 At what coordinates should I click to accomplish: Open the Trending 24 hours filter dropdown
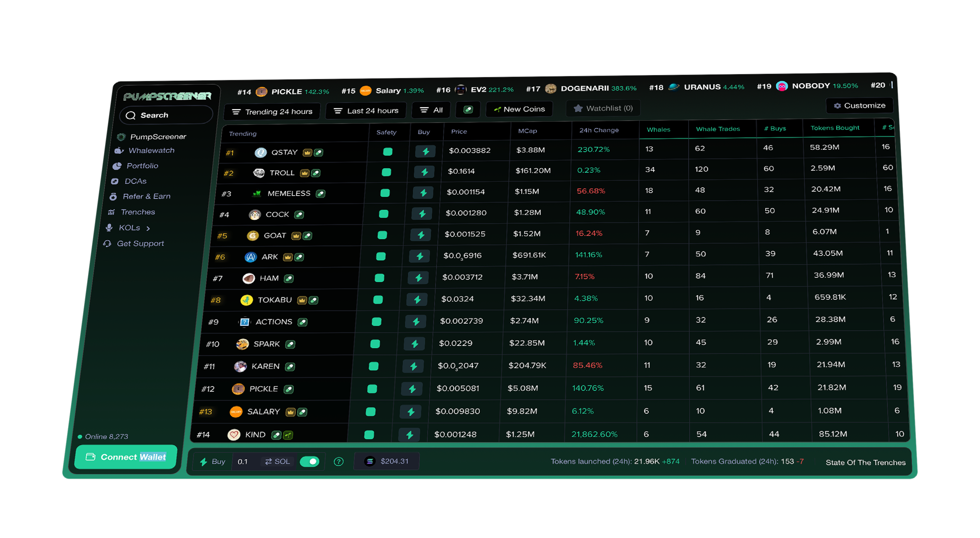click(x=272, y=112)
